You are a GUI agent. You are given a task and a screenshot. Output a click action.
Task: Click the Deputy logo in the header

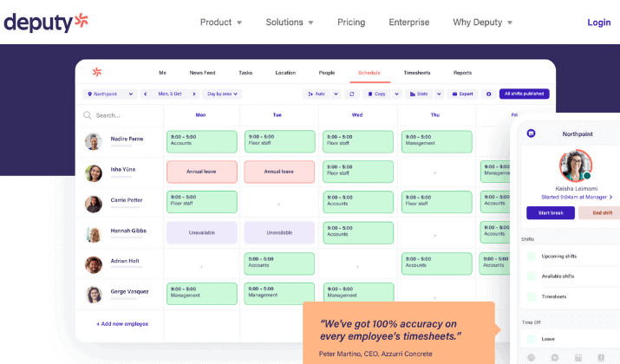tap(46, 23)
